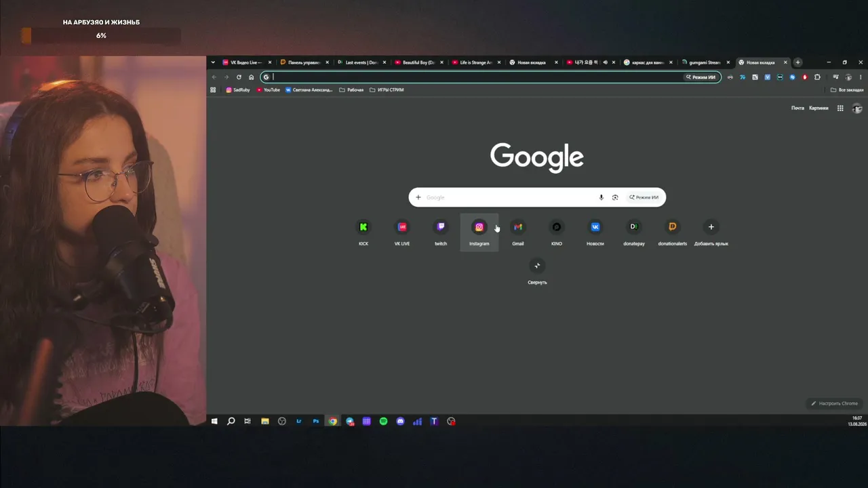Screen dimensions: 868x488
Task: Click the browser Back arrow
Action: [x=214, y=77]
